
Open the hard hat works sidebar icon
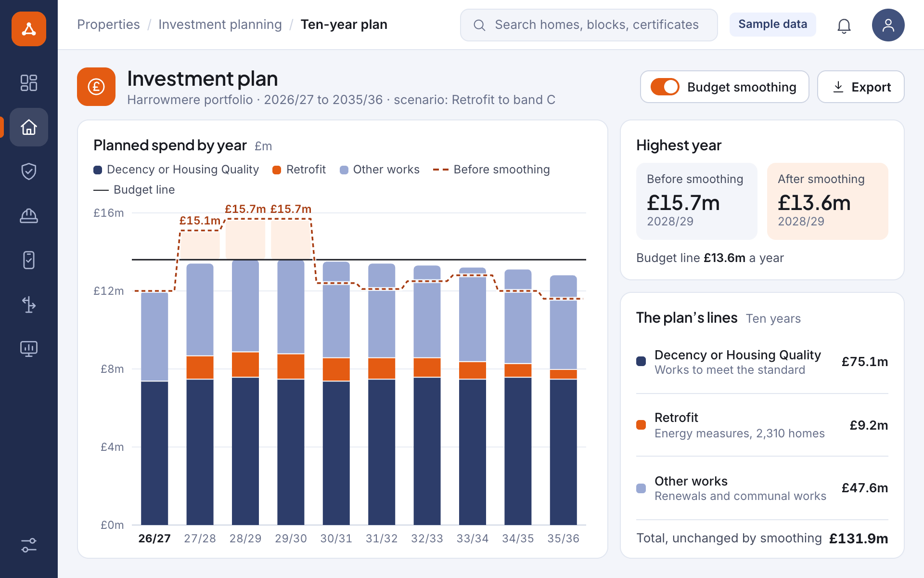tap(29, 216)
